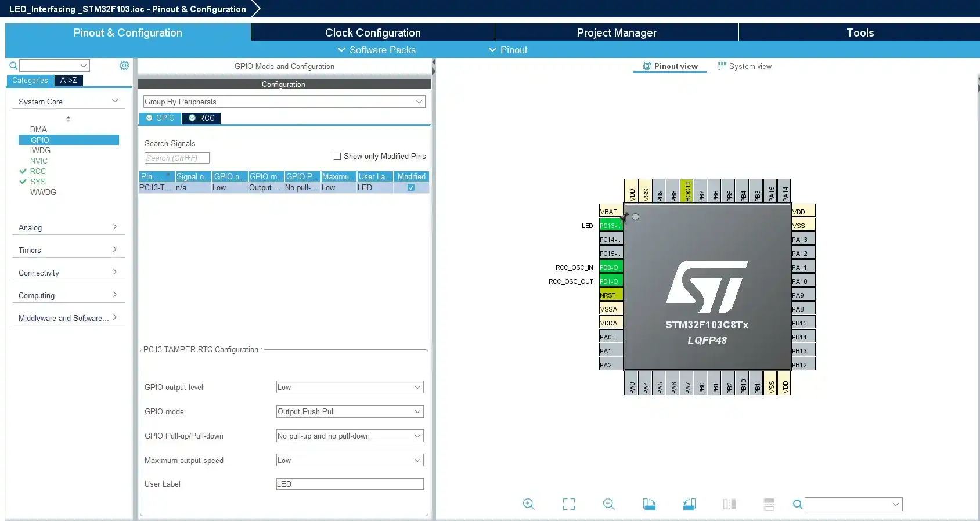Select the PC13 pin on the chip

[611, 225]
